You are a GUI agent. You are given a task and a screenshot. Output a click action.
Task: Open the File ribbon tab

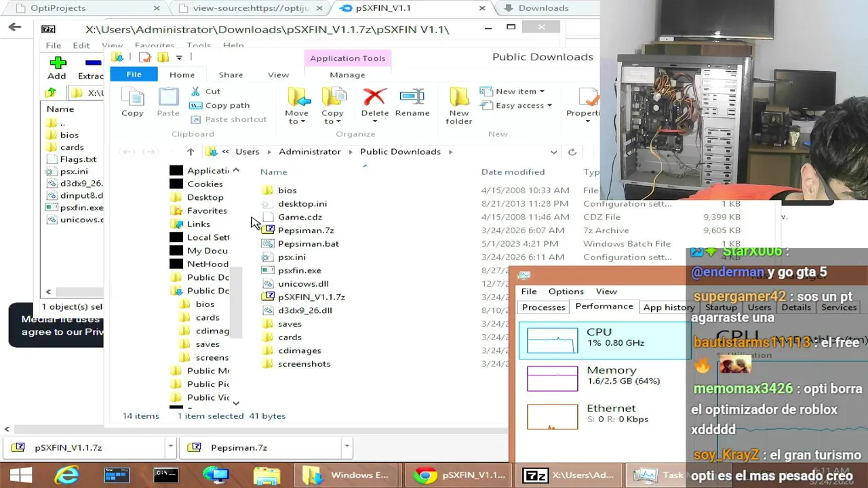tap(134, 75)
